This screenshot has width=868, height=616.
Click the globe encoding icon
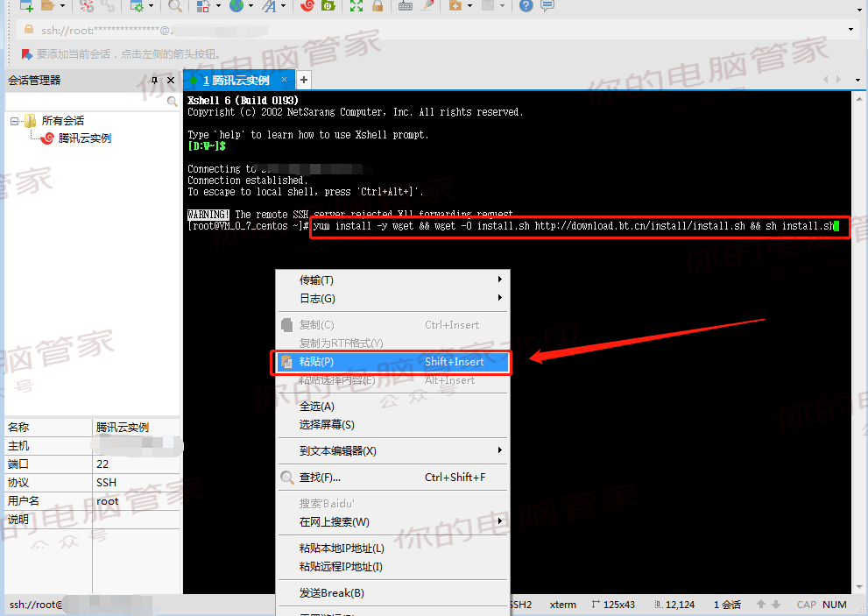pos(236,6)
